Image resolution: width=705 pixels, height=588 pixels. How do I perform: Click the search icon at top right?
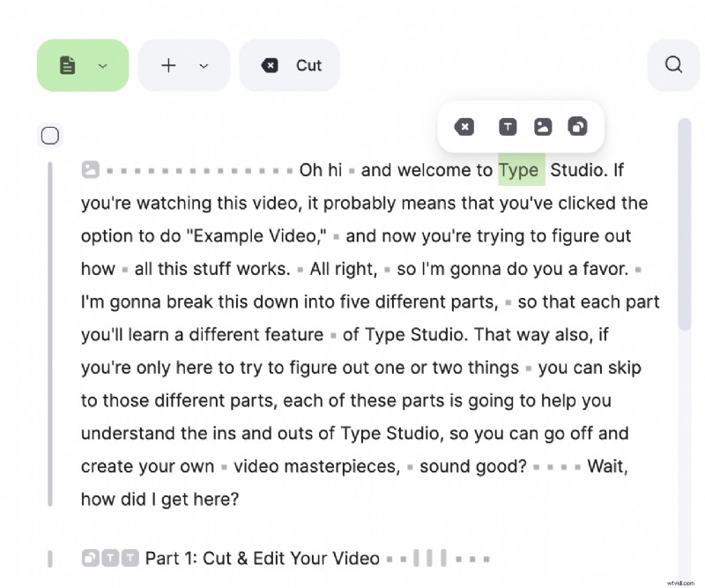click(673, 64)
